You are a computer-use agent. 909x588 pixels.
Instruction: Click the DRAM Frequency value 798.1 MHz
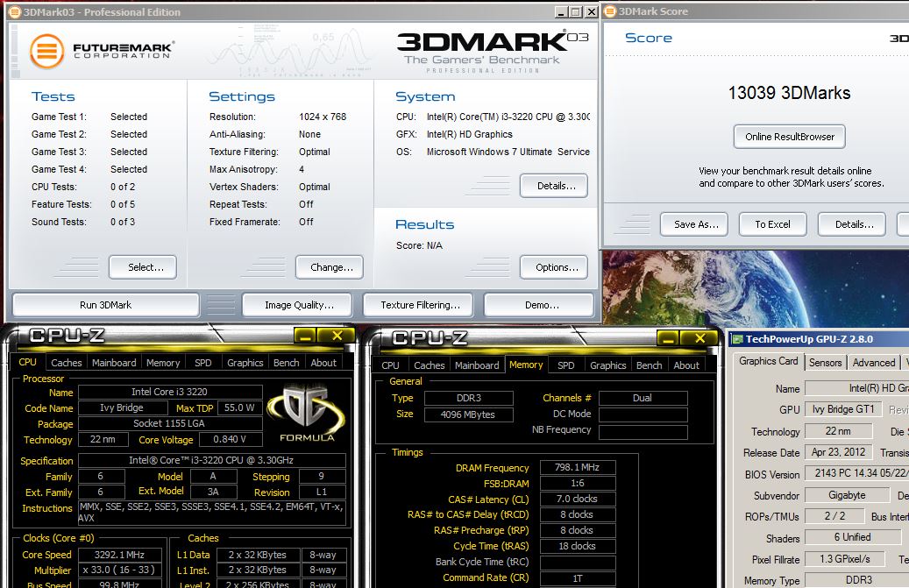coord(578,467)
